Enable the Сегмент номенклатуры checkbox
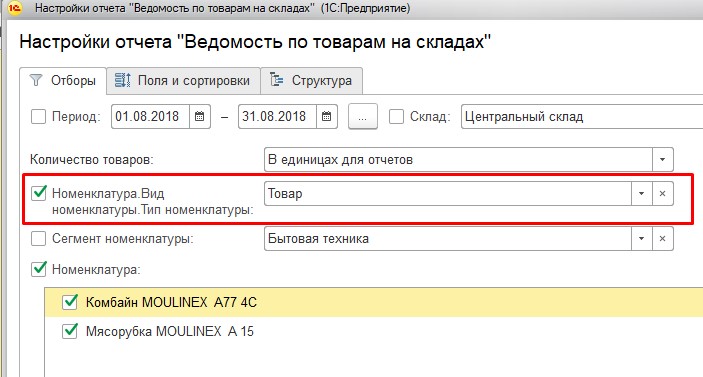Viewport: 703px width, 377px height. coord(38,238)
